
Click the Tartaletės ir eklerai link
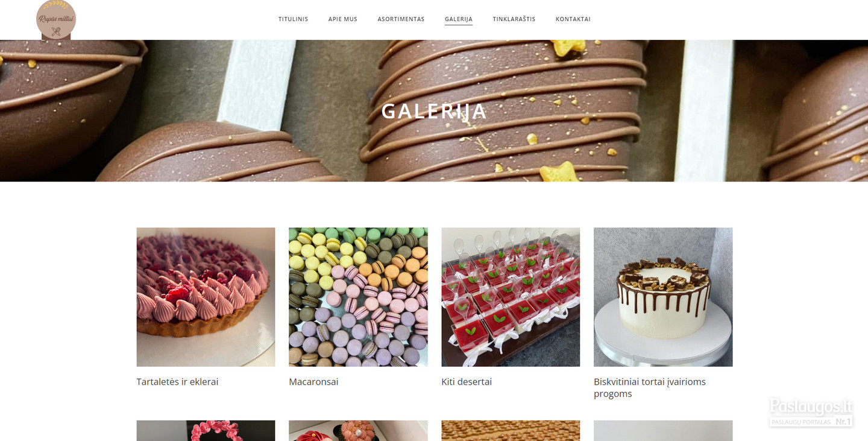pos(177,382)
